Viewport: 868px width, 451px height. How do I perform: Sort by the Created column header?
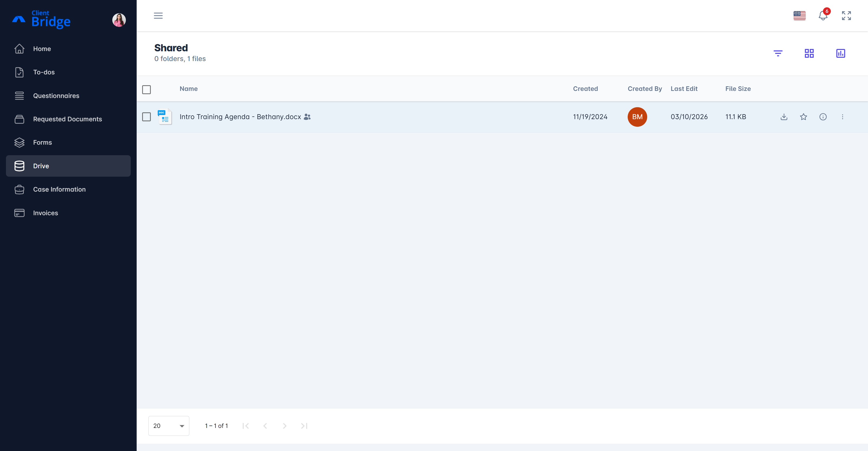click(x=585, y=89)
